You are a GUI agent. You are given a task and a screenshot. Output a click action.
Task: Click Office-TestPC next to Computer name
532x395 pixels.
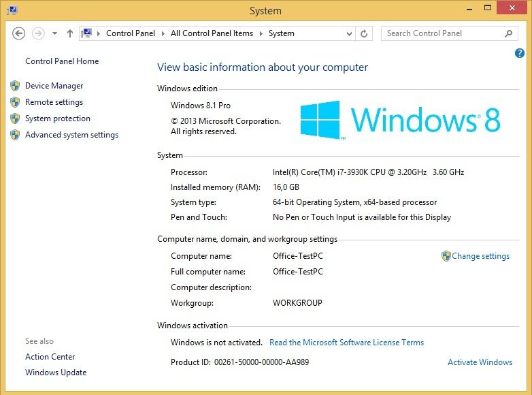[x=298, y=256]
